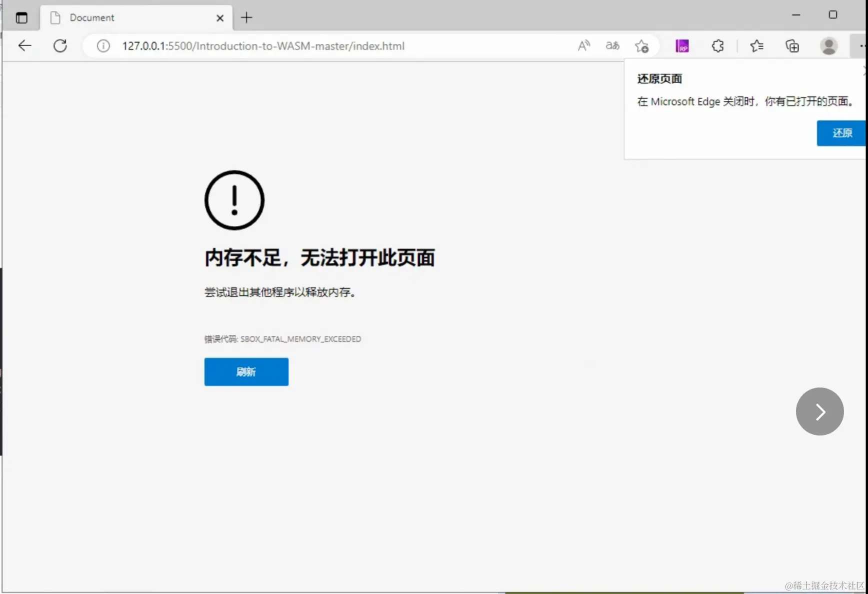The image size is (868, 594).
Task: Click the 内存不足 error heading
Action: (x=319, y=258)
